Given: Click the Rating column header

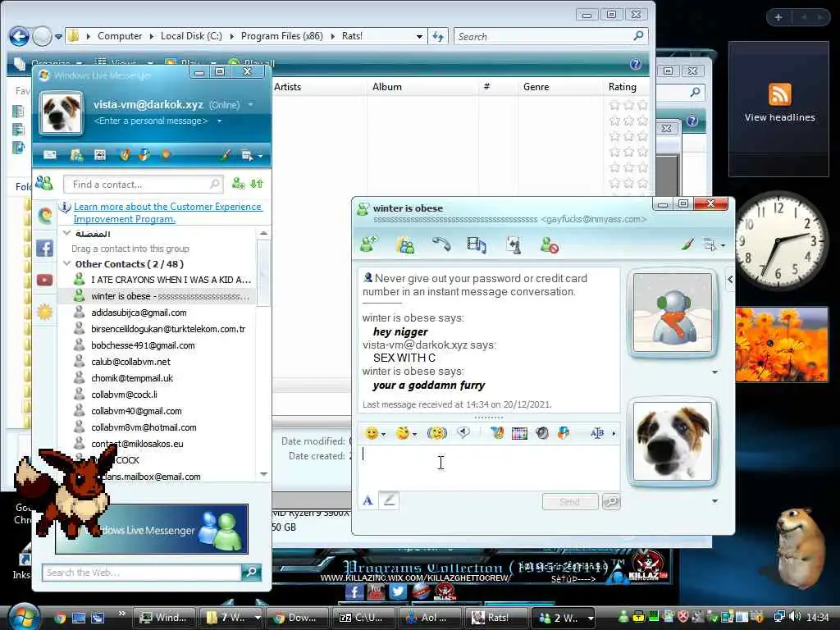Looking at the screenshot, I should click(622, 87).
